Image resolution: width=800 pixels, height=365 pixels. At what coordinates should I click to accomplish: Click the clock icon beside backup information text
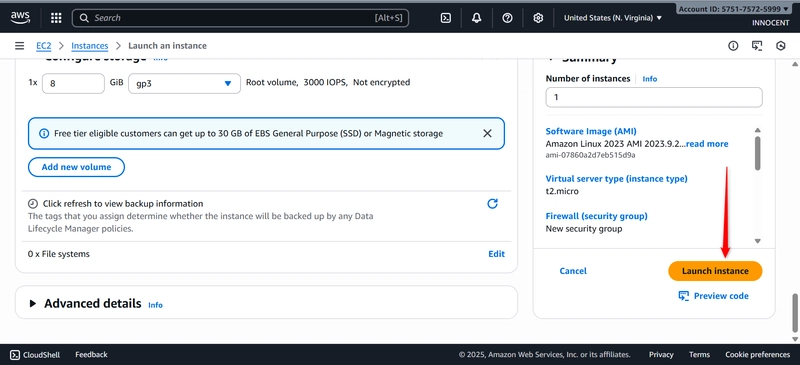click(33, 203)
